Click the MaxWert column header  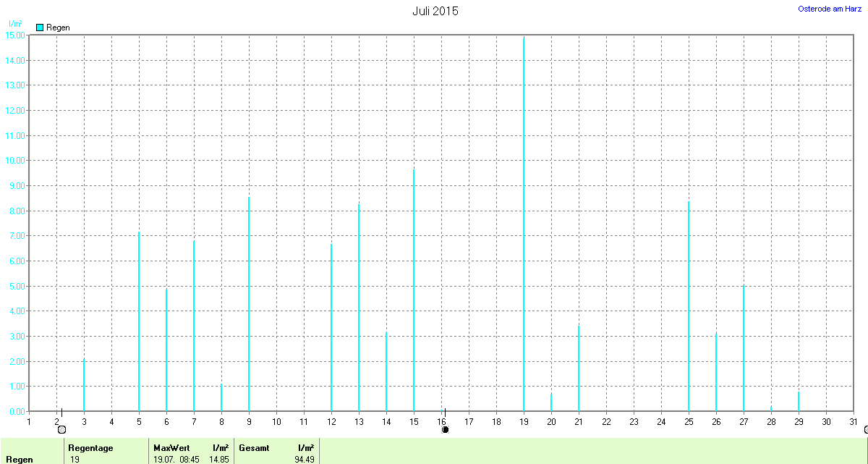(171, 448)
